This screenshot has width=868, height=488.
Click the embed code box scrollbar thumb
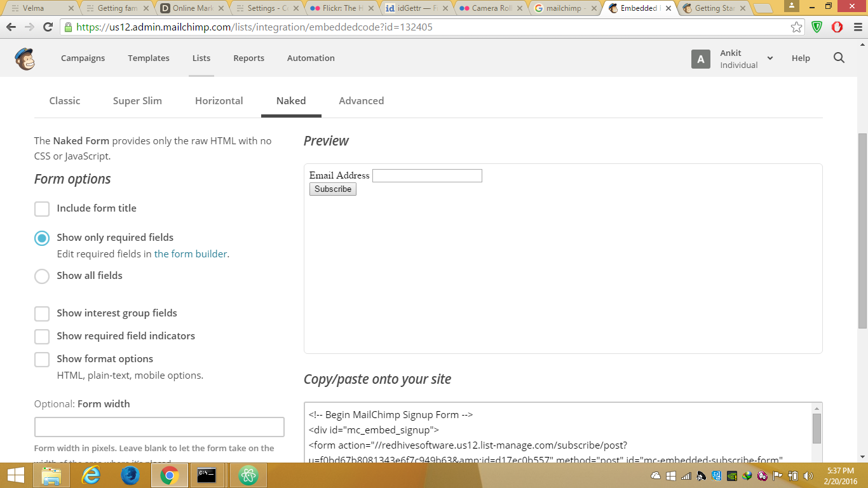coord(817,428)
